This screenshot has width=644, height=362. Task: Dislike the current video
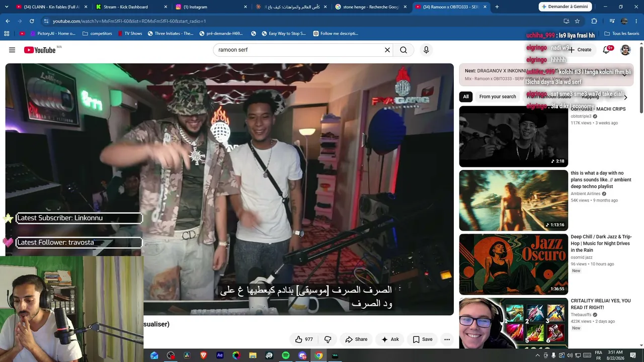[328, 339]
